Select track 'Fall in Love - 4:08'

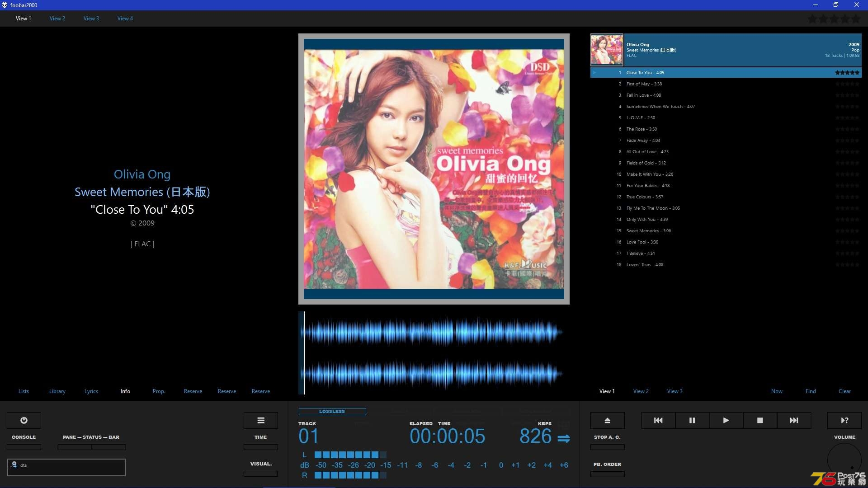point(726,95)
